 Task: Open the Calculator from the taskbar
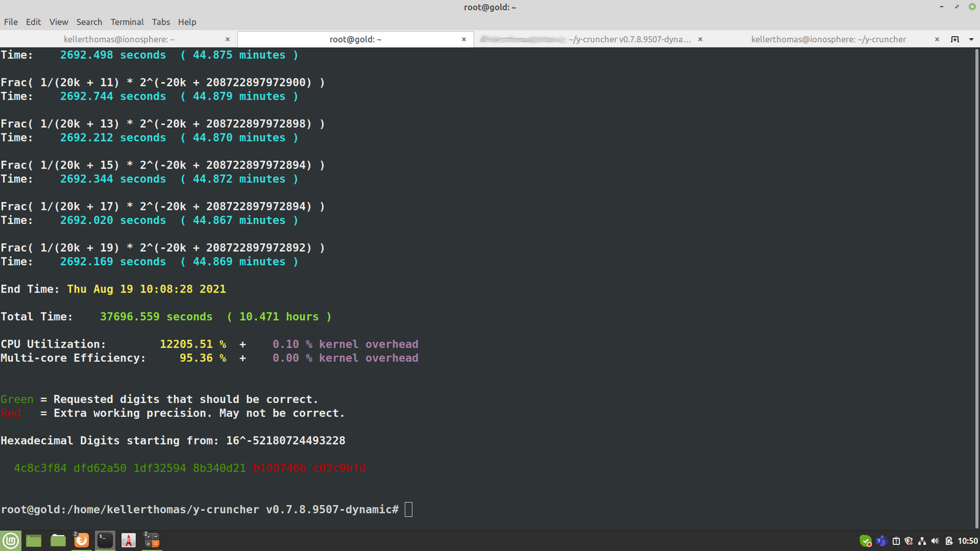pyautogui.click(x=152, y=541)
